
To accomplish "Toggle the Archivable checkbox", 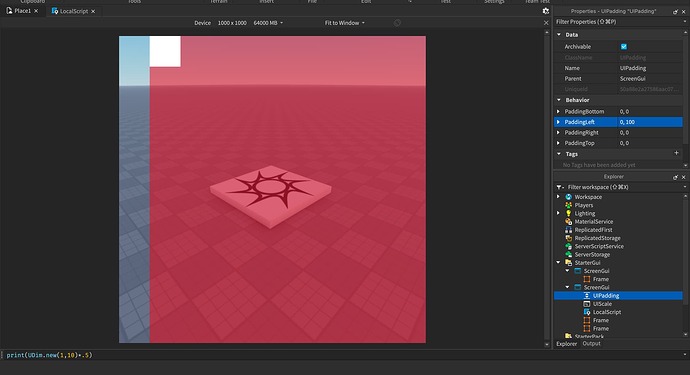I will pos(624,47).
